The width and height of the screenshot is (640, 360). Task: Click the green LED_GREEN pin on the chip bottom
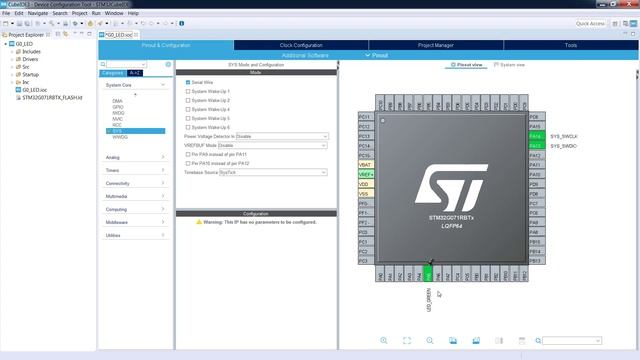(x=428, y=273)
